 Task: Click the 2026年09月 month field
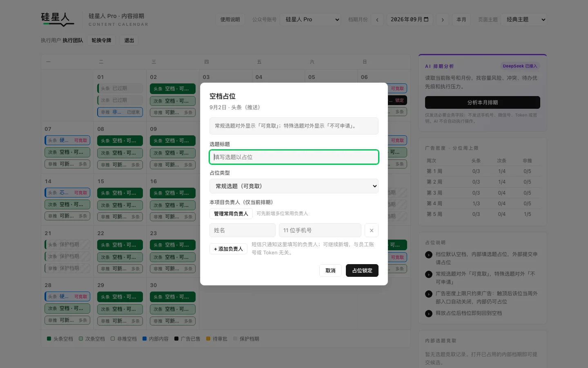click(x=410, y=20)
